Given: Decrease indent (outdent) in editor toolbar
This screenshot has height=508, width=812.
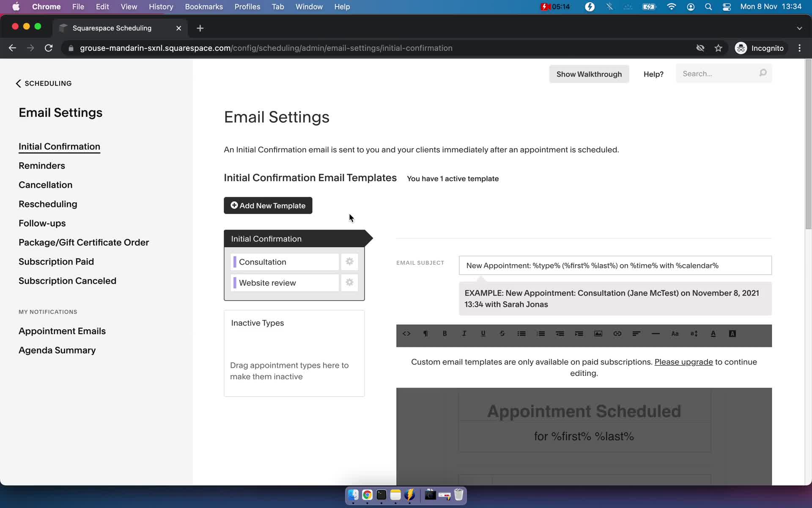Looking at the screenshot, I should (560, 334).
